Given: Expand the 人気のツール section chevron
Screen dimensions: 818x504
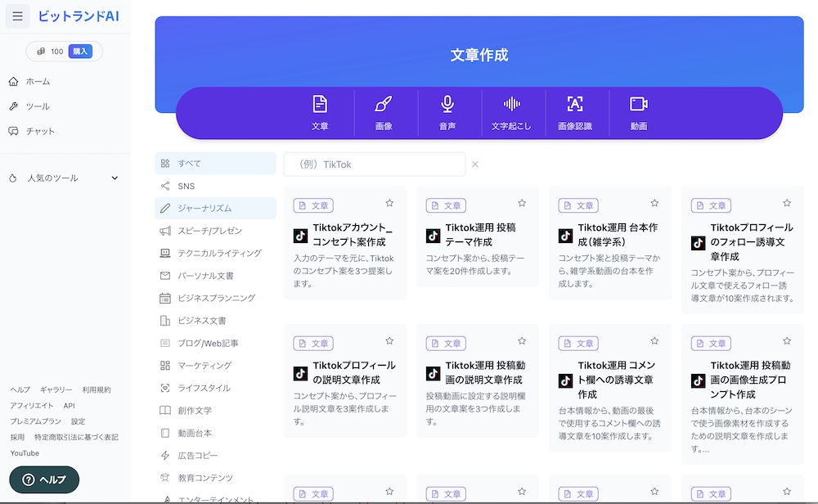Looking at the screenshot, I should click(115, 178).
